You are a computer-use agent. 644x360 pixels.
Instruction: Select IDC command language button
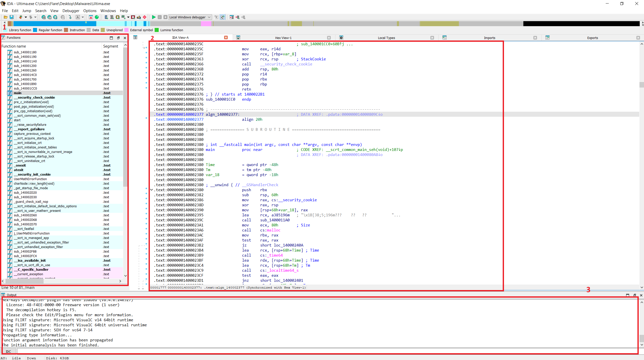tap(8, 351)
